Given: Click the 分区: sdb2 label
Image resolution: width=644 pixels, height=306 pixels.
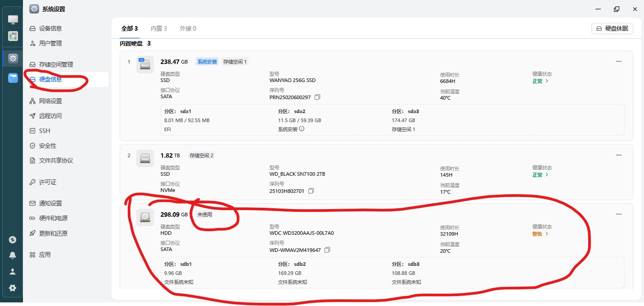Looking at the screenshot, I should (292, 264).
